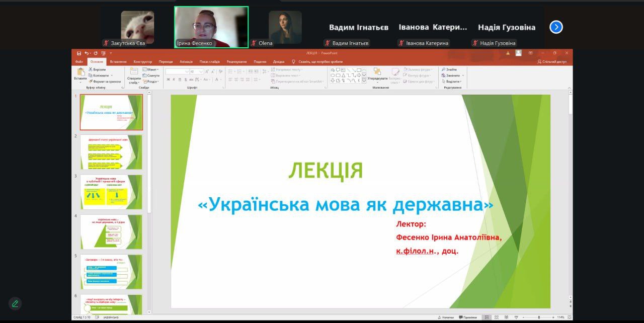Click the annotation pencil icon at bottom left

click(x=15, y=303)
